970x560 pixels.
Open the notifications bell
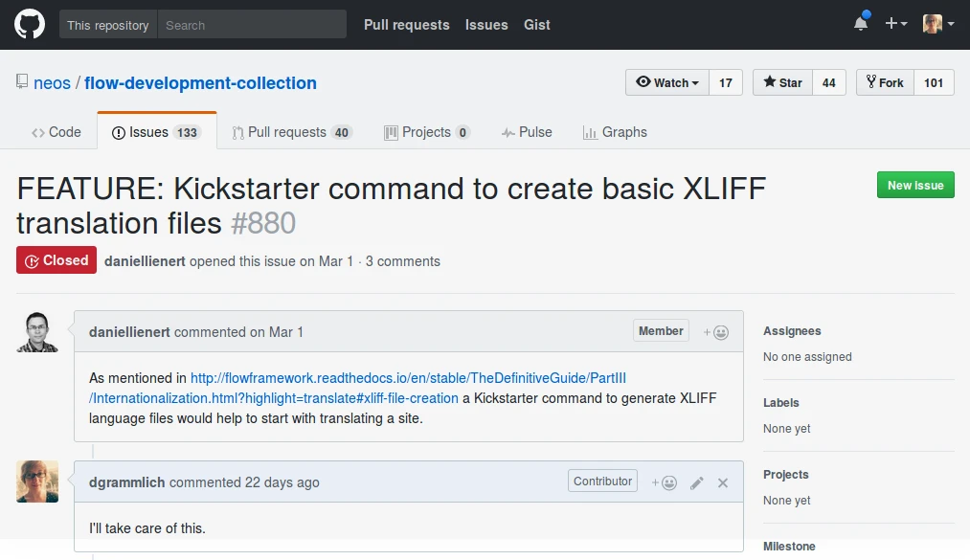click(x=861, y=23)
